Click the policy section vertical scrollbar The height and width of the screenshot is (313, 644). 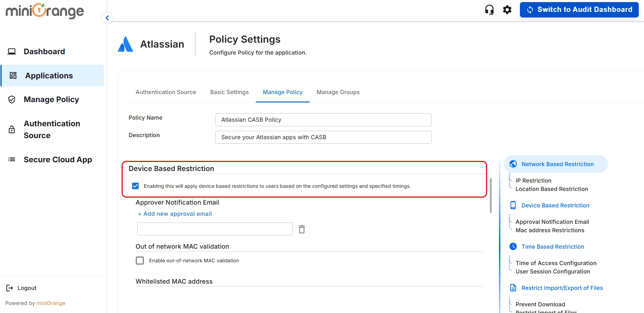[x=491, y=195]
